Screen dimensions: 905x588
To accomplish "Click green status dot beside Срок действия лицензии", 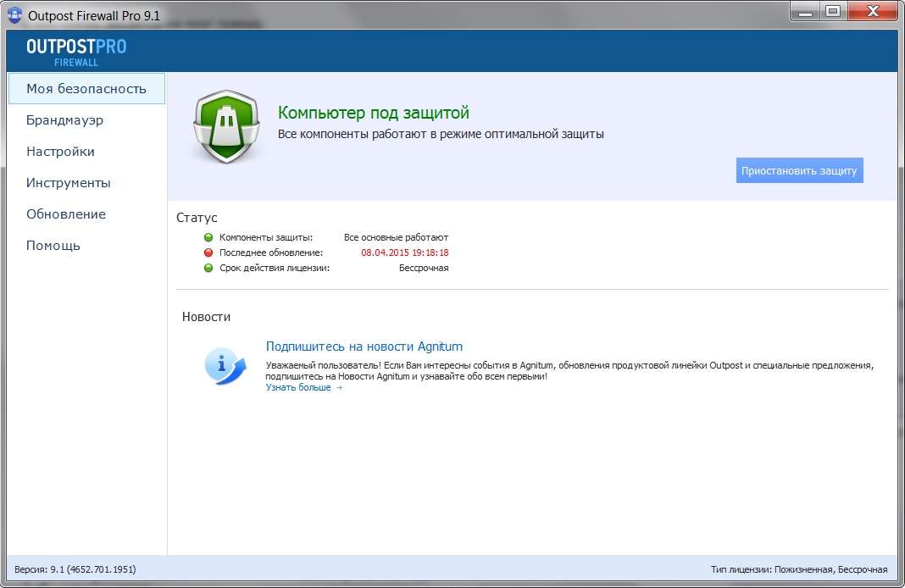I will click(x=208, y=268).
